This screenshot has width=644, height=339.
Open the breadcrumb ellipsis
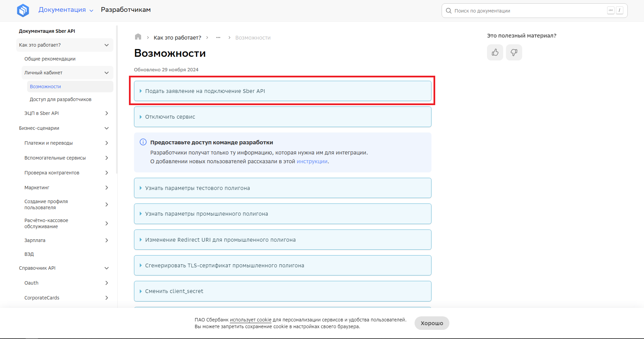pos(218,38)
